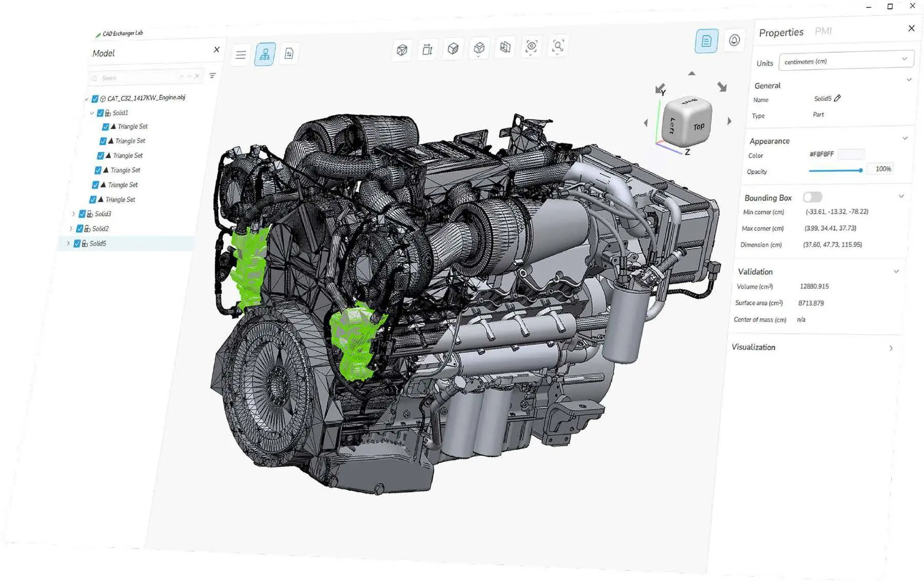Close the Model panel
Screen dimensions: 924x581
tap(217, 50)
